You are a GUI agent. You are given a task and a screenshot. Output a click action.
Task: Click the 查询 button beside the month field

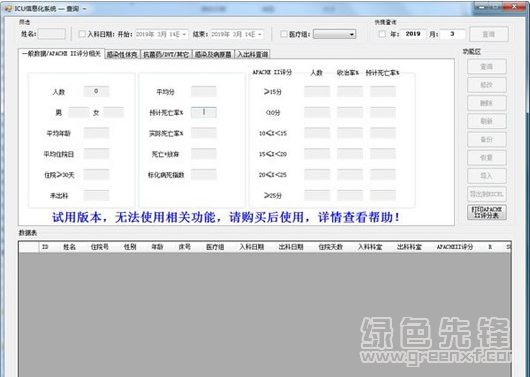[x=488, y=34]
